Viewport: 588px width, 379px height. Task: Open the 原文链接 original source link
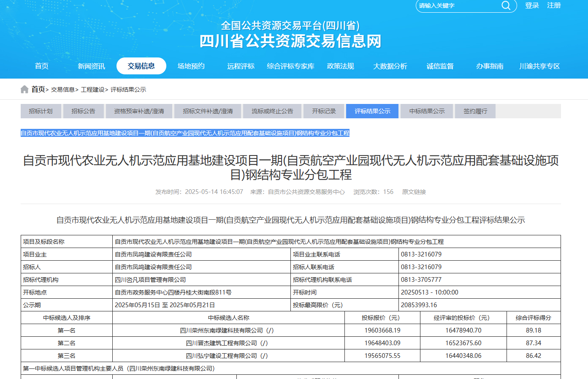point(414,192)
